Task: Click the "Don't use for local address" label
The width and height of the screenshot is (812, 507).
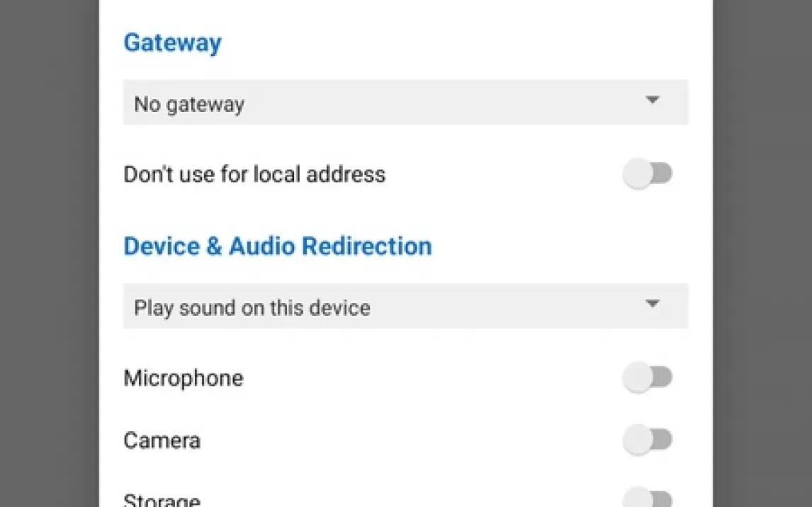Action: point(254,174)
